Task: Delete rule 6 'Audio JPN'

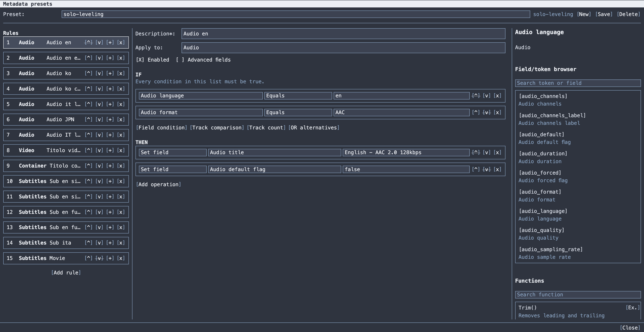Action: point(121,119)
